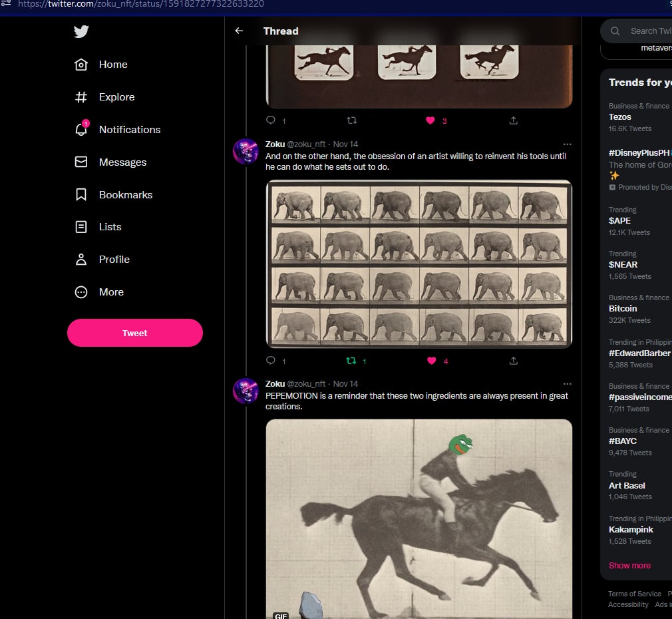Click the browser address bar URL

141,4
